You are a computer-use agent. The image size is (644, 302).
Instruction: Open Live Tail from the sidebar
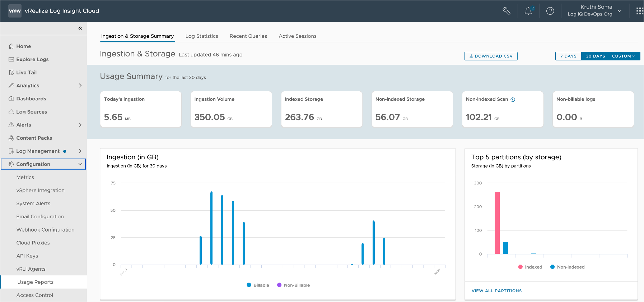point(26,73)
